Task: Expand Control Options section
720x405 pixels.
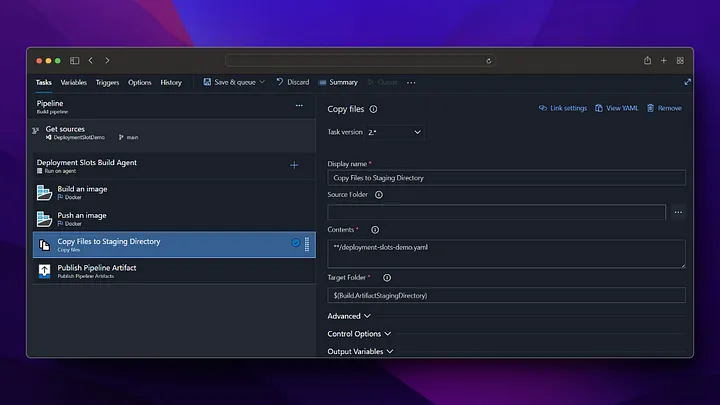Action: point(359,334)
